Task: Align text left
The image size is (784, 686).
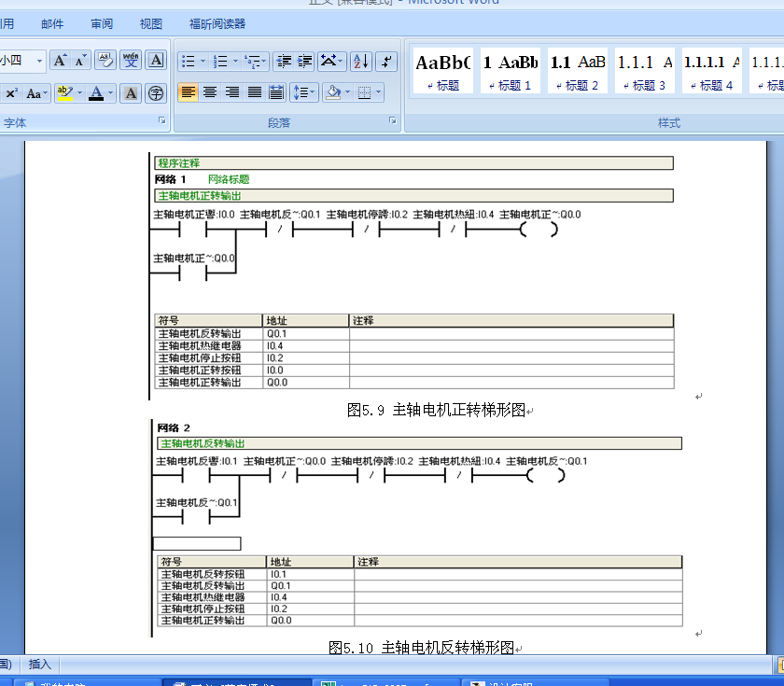Action: coord(188,92)
